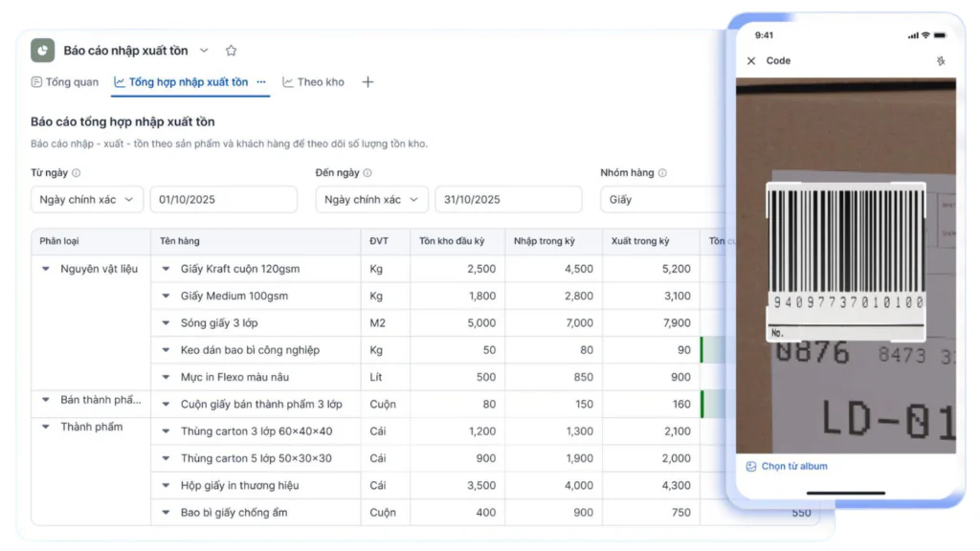Expand the Thùng carton 5 lớp 50×30×30 row
The width and height of the screenshot is (980, 551).
(x=166, y=458)
